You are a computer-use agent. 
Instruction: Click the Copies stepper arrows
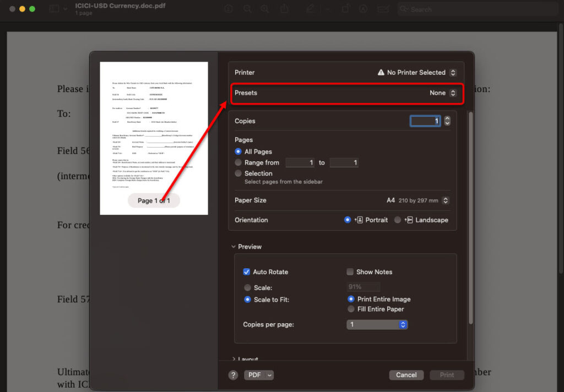(447, 121)
